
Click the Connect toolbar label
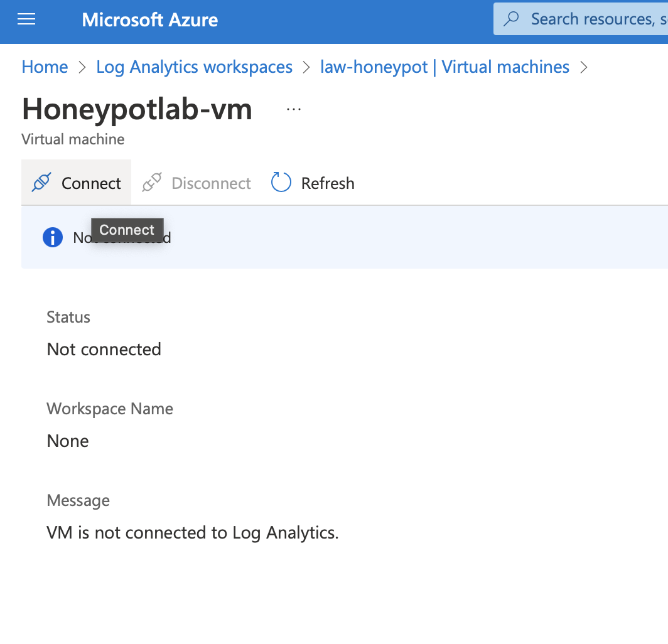click(x=91, y=183)
